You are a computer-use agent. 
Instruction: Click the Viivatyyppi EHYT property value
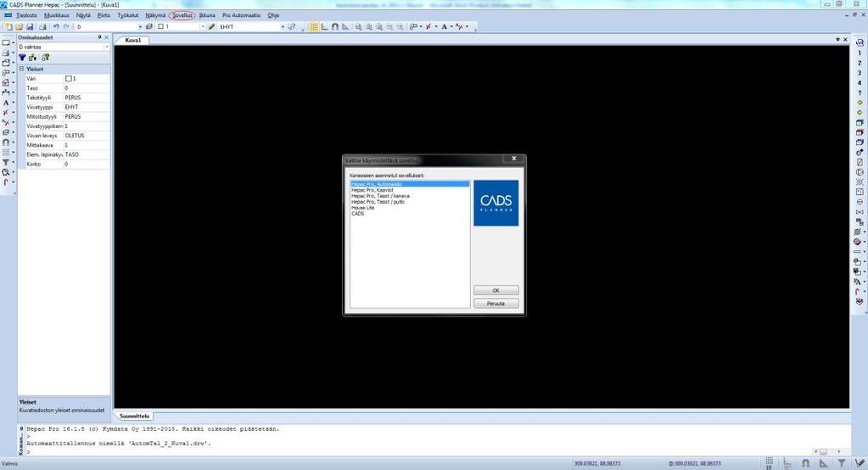[x=87, y=107]
